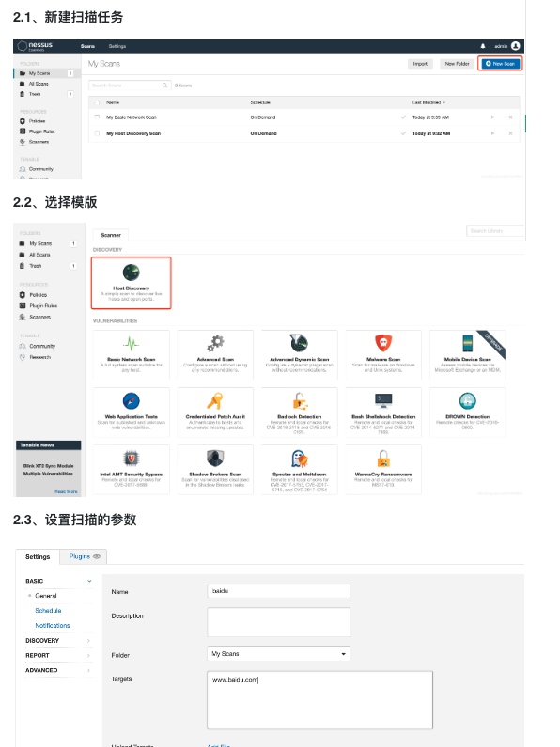The image size is (560, 747).
Task: Sort scans by Last Modified column arrow
Action: [443, 103]
